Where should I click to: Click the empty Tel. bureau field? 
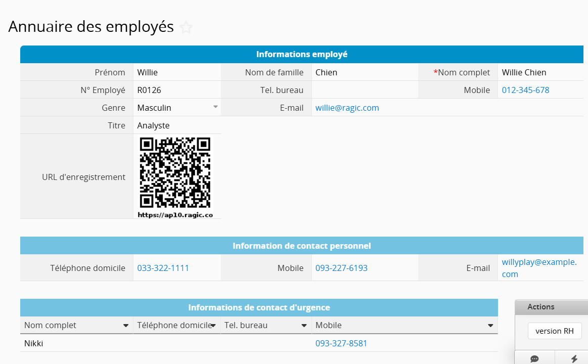[x=365, y=90]
